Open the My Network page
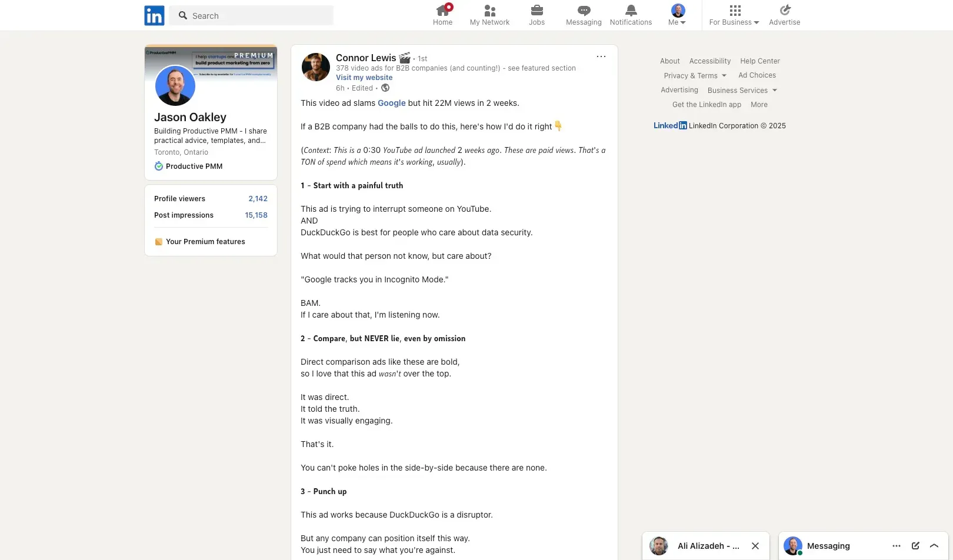Screen dimensions: 953x560 (489, 15)
